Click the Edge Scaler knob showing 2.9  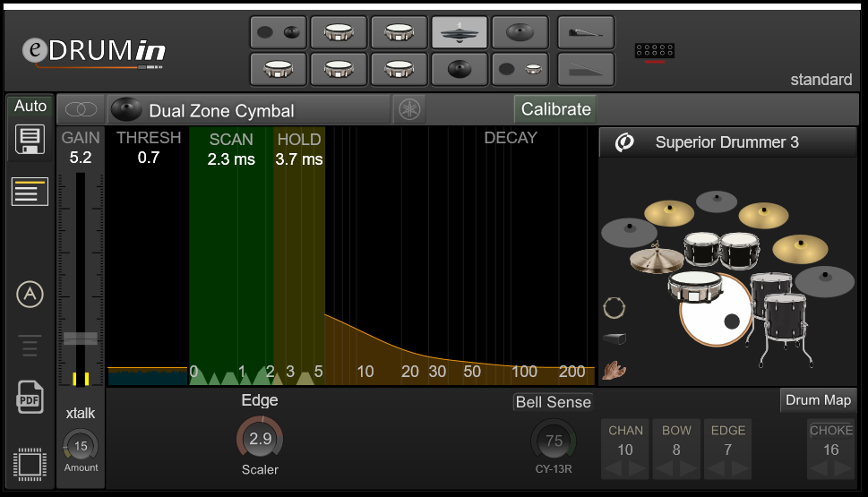pyautogui.click(x=260, y=439)
